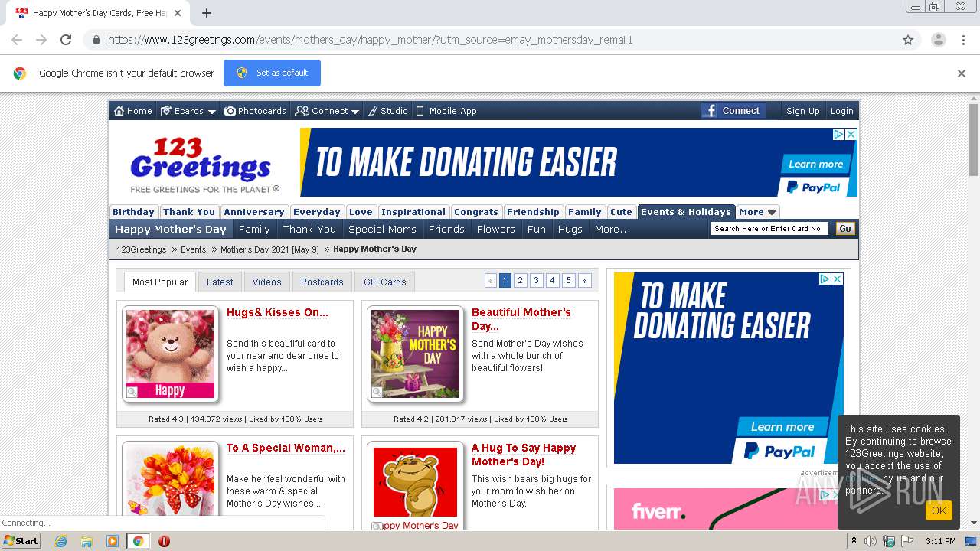Screen dimensions: 980x551
Task: Open the Birthday category tab
Action: pos(133,212)
